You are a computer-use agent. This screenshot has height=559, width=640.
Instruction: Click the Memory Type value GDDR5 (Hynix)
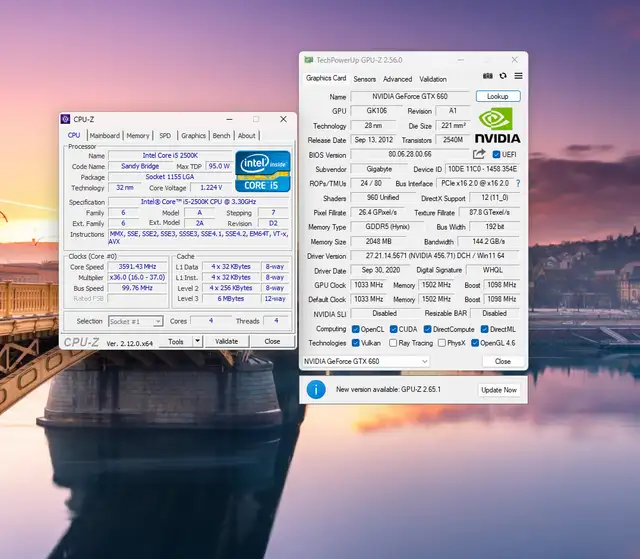[387, 226]
